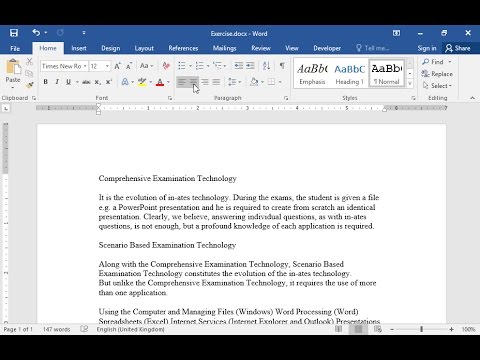This screenshot has height=360, width=480.
Task: Open Customize Quick Access Toolbar menu
Action: click(84, 33)
